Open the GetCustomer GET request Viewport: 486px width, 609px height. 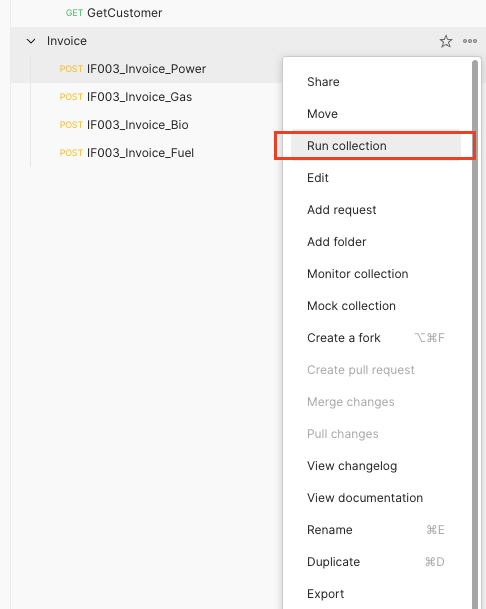click(x=114, y=13)
